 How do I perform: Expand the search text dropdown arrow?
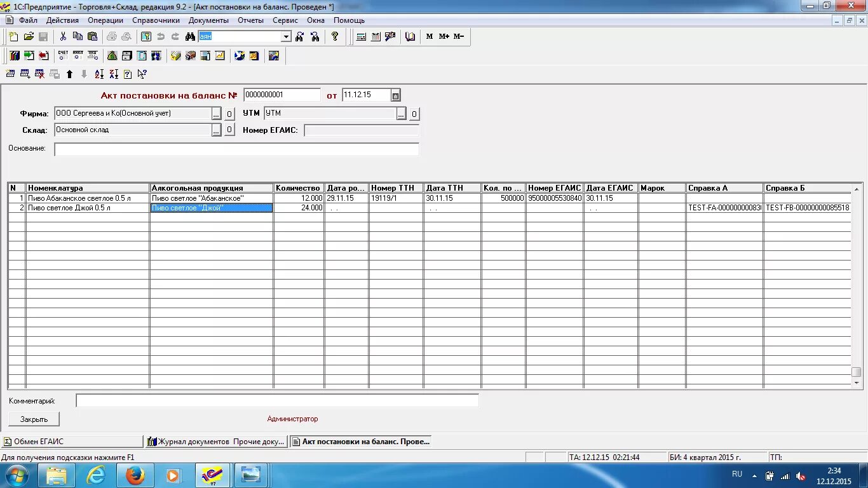286,37
